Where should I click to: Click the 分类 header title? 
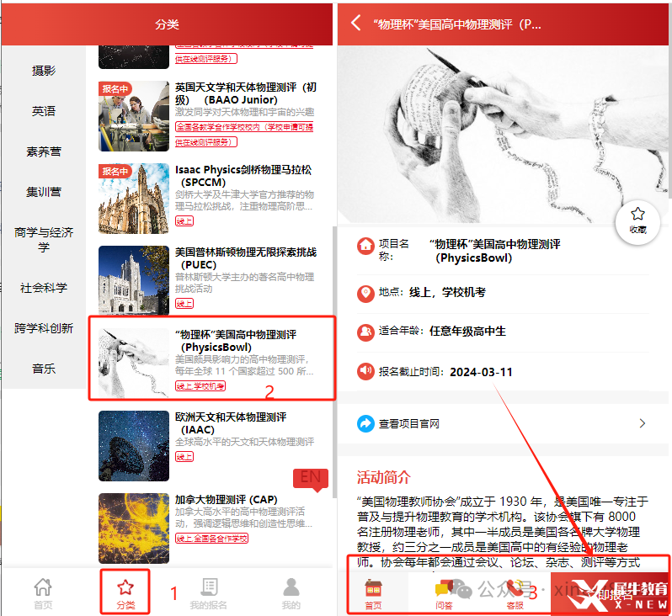tap(167, 24)
